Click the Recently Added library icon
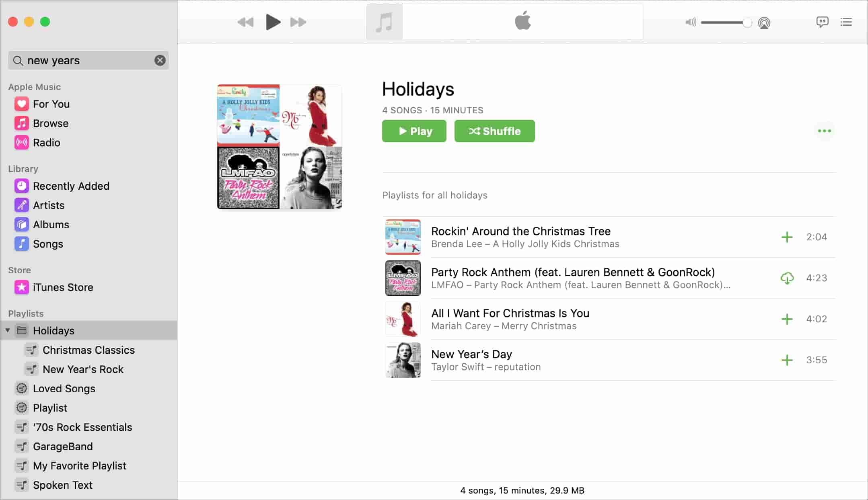The height and width of the screenshot is (500, 868). 21,185
